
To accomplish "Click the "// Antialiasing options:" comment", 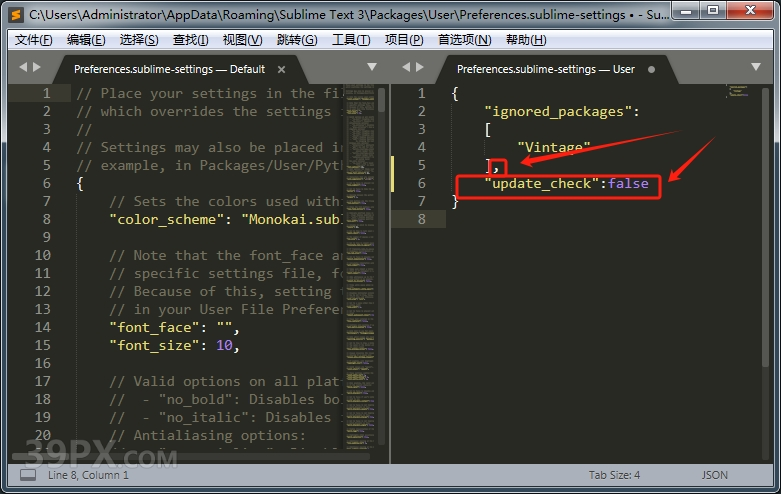I will pyautogui.click(x=207, y=436).
